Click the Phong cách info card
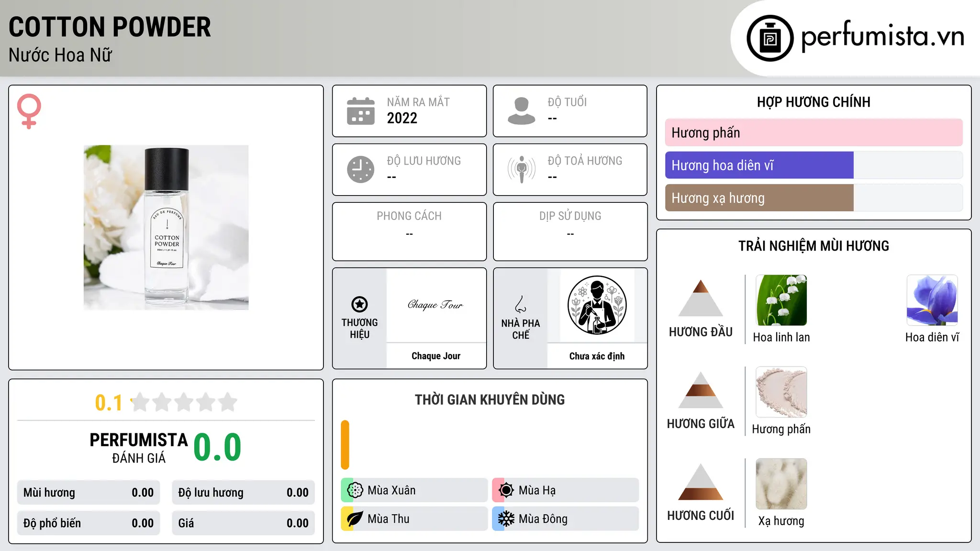 (410, 231)
